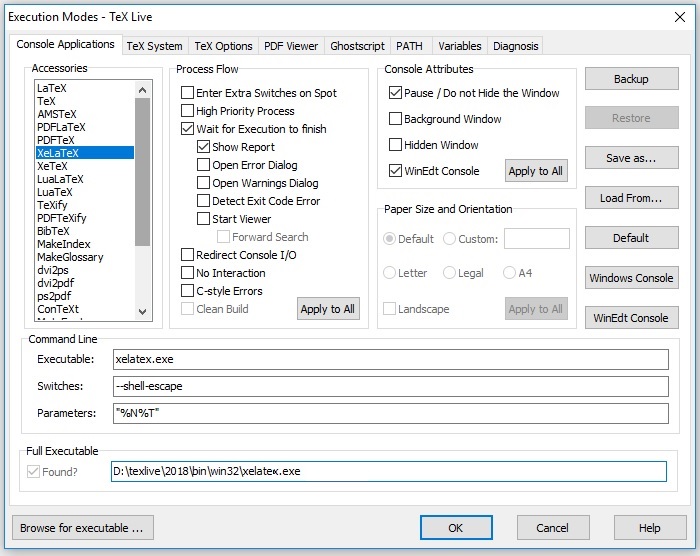The width and height of the screenshot is (700, 556).
Task: Select dvi2pdf in the list
Action: coord(85,283)
